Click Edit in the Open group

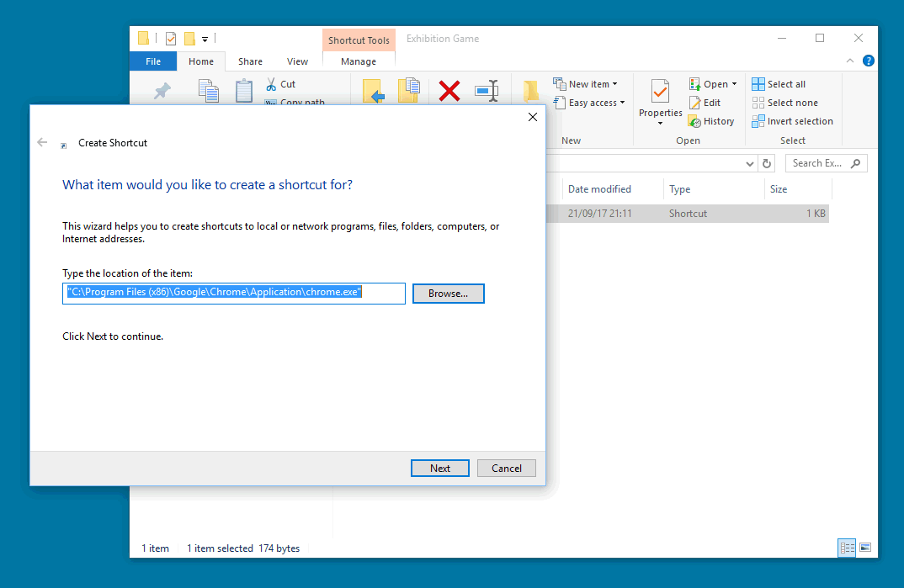pos(705,103)
